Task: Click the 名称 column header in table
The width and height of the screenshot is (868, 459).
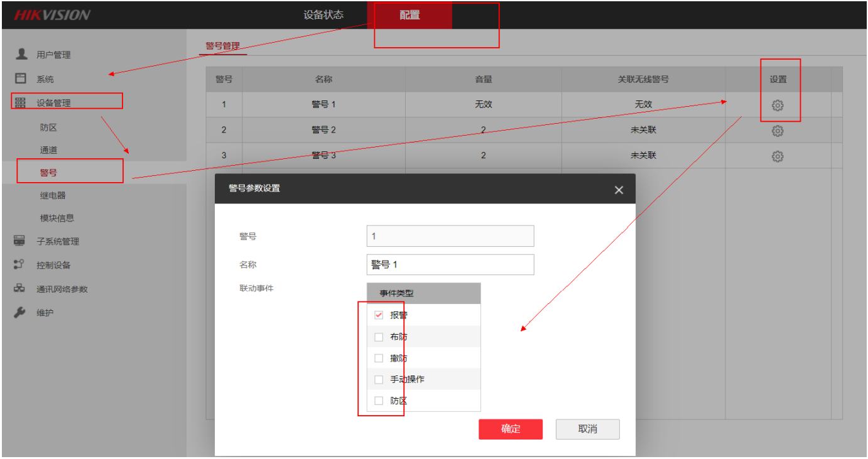Action: [x=323, y=80]
